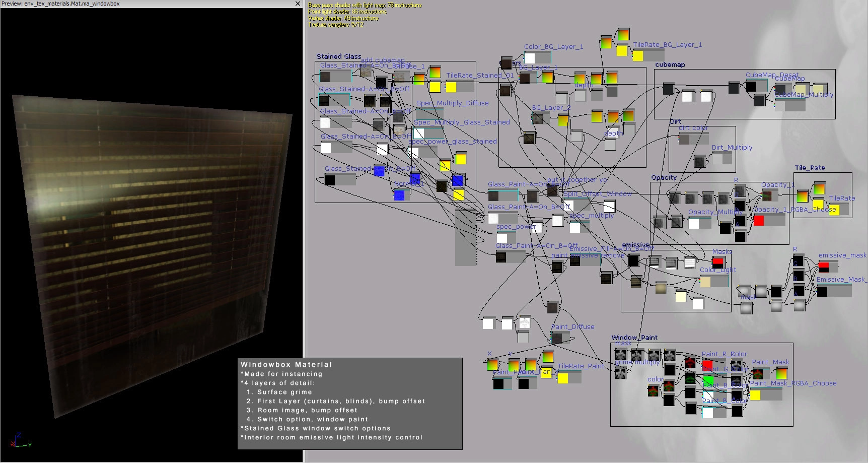Click the Dirt_Multiply node
868x463 pixels.
tap(717, 158)
